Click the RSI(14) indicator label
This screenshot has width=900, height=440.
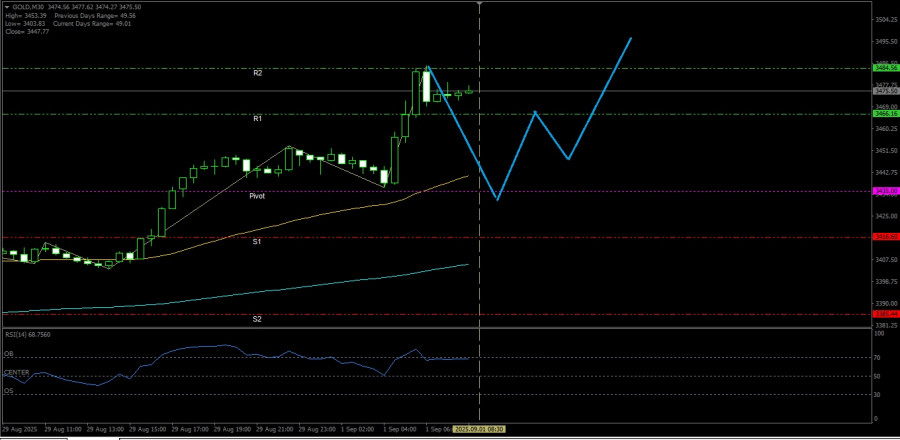tap(24, 335)
